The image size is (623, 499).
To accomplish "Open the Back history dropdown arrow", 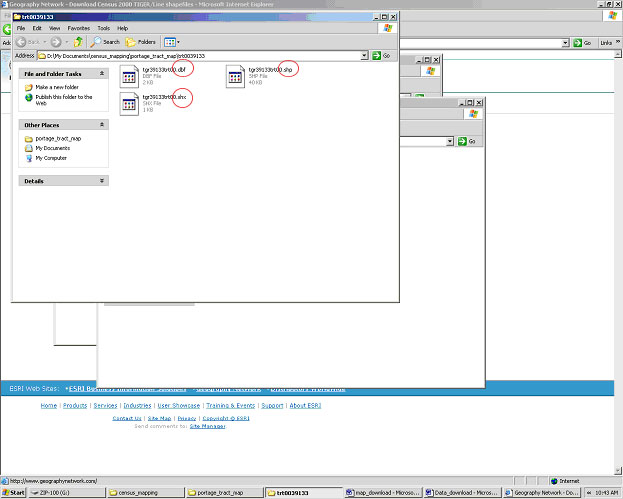I will point(45,42).
